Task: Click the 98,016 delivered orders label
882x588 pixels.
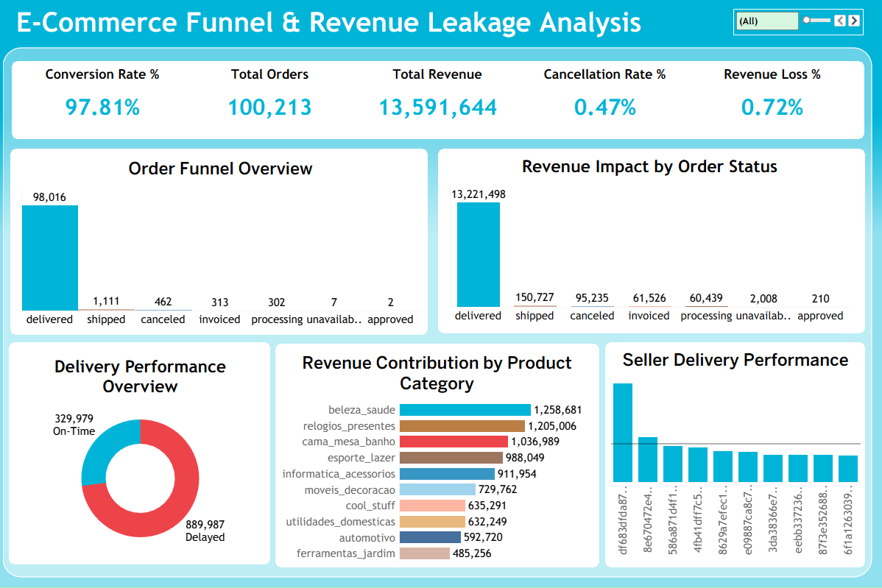Action: click(49, 197)
